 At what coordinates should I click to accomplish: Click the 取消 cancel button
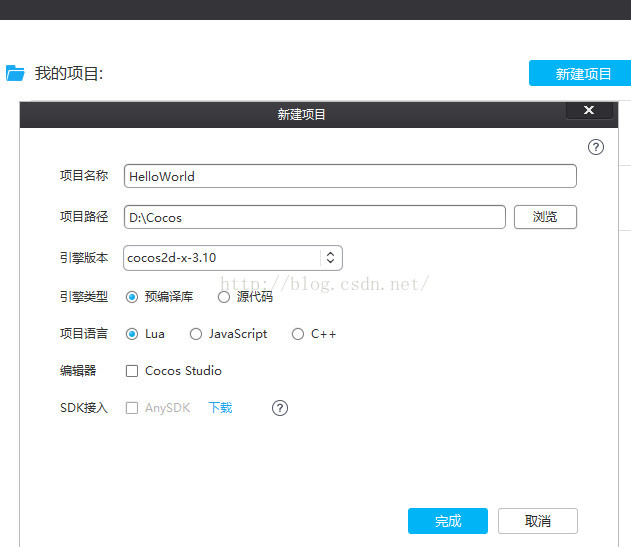tap(538, 521)
